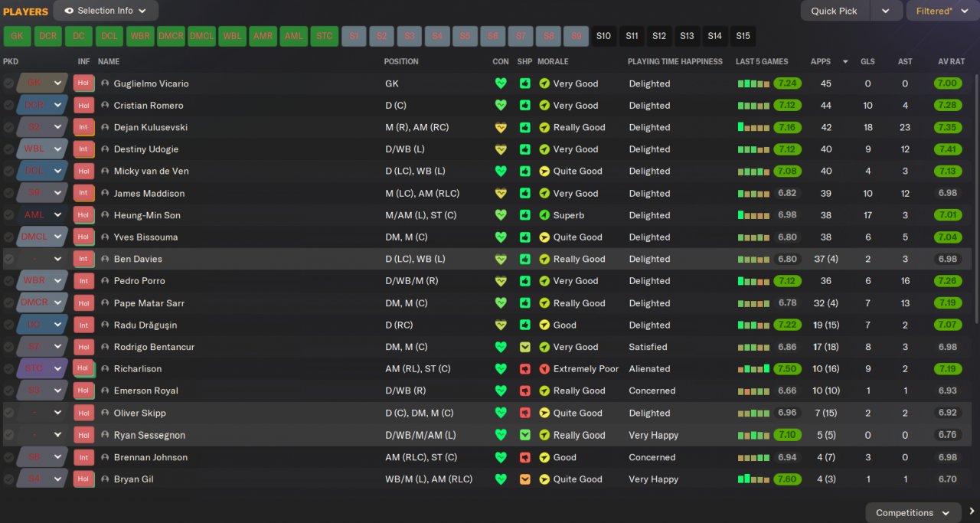Viewport: 980px width, 523px height.
Task: Open Competitions dropdown
Action: [913, 512]
